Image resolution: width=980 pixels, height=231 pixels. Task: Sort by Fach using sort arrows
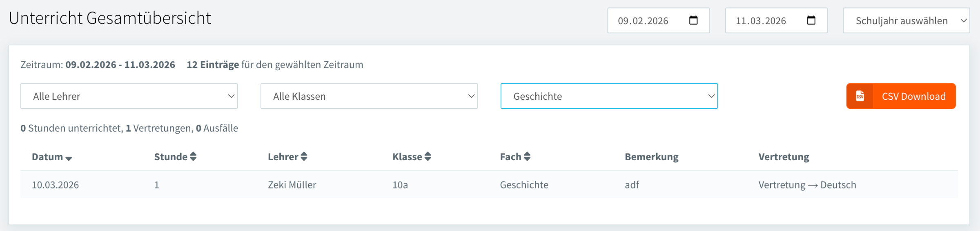coord(527,157)
